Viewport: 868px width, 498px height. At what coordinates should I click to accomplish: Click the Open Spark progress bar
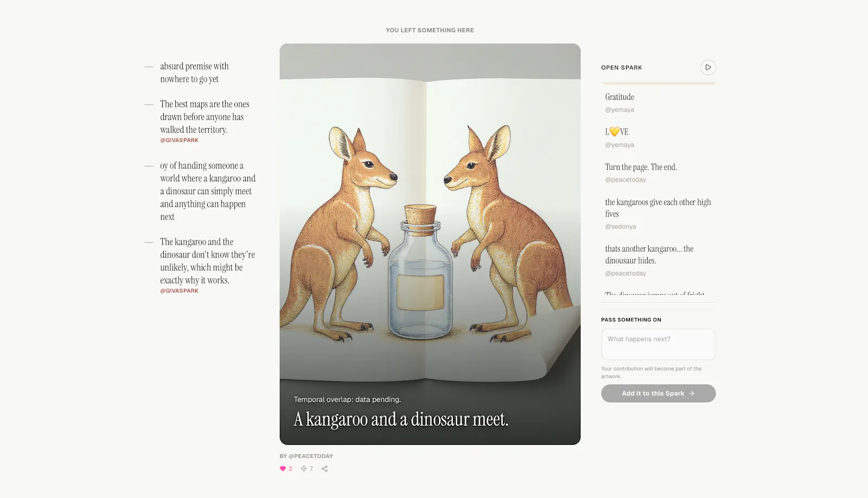[658, 83]
